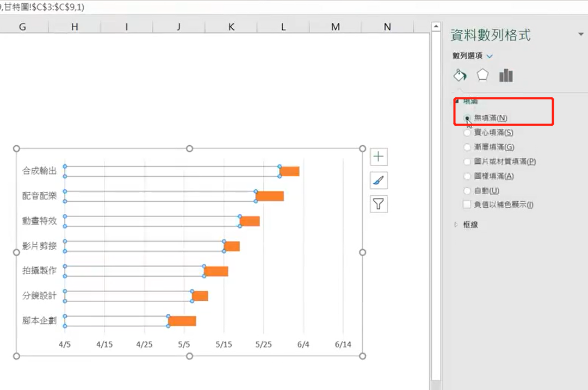Select column header H
The height and width of the screenshot is (390, 588).
click(x=75, y=27)
